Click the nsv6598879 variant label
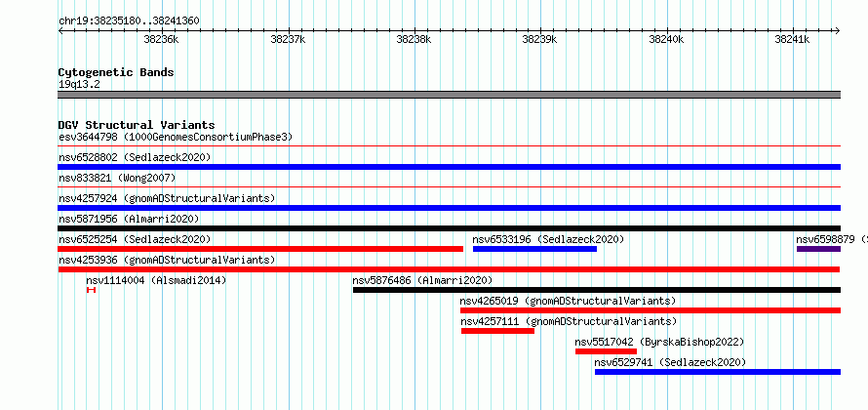The height and width of the screenshot is (410, 868). (832, 239)
